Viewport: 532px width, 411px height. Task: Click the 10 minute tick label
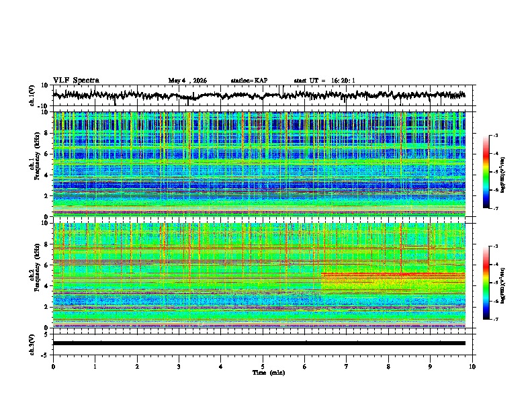pyautogui.click(x=472, y=367)
